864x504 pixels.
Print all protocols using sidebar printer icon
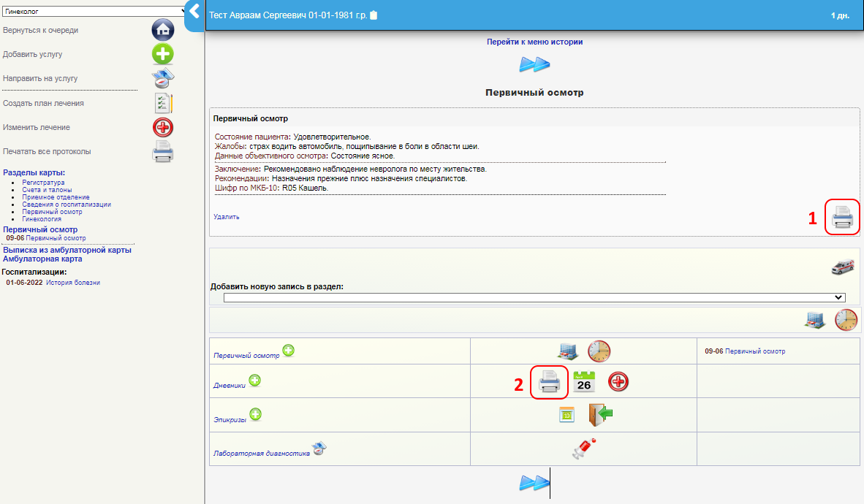162,151
